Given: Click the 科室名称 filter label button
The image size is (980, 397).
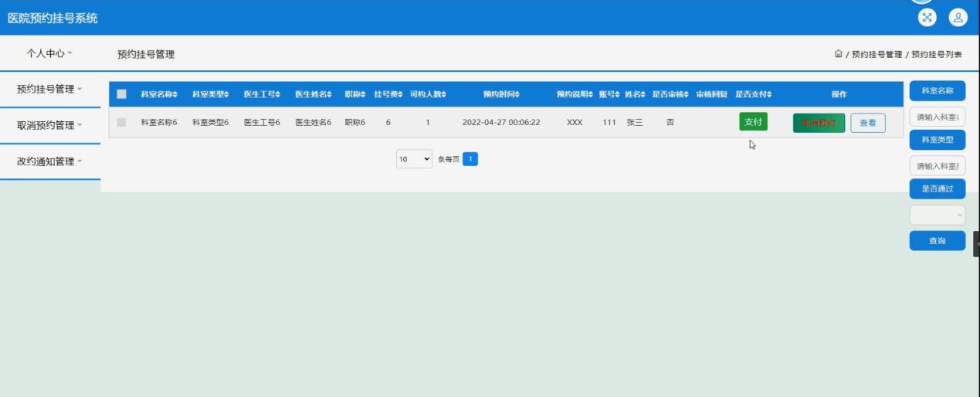Looking at the screenshot, I should point(938,91).
